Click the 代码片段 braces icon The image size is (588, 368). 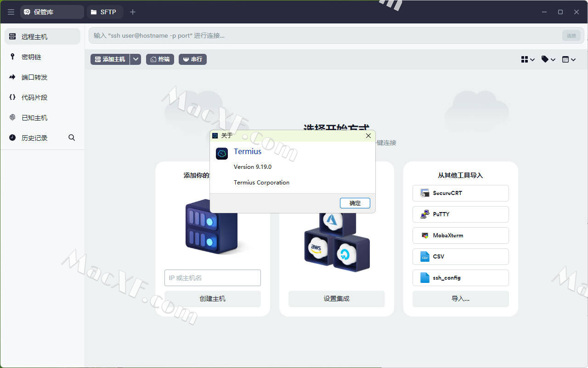(x=12, y=97)
